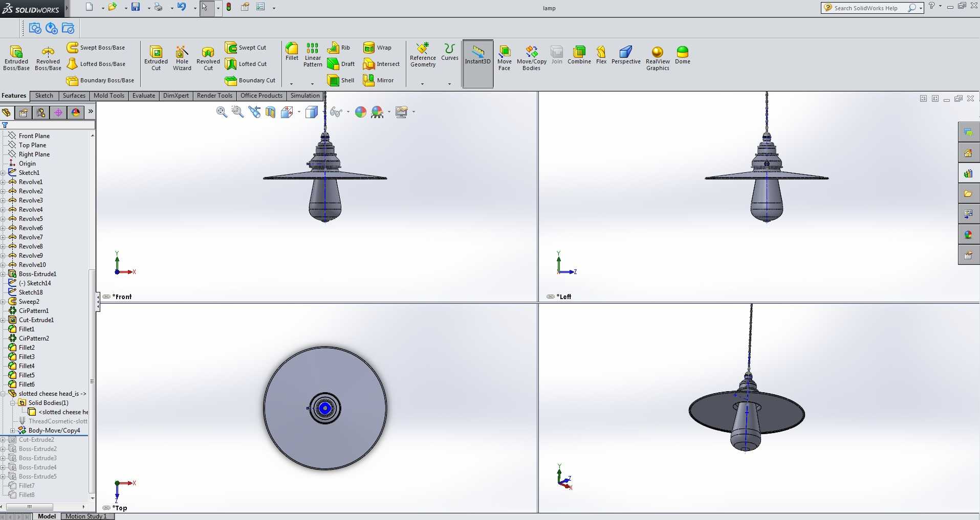Click the Boundary Cut tool
Image resolution: width=980 pixels, height=520 pixels.
(250, 80)
